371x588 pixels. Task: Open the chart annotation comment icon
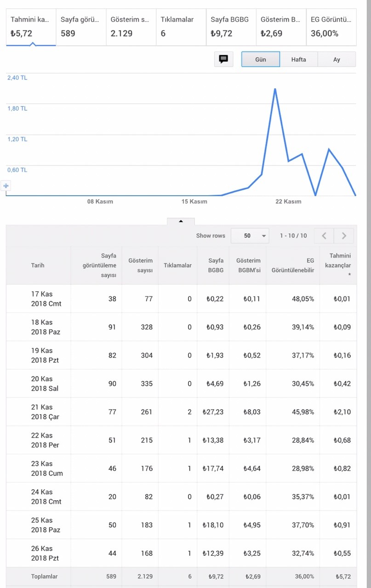coord(223,59)
